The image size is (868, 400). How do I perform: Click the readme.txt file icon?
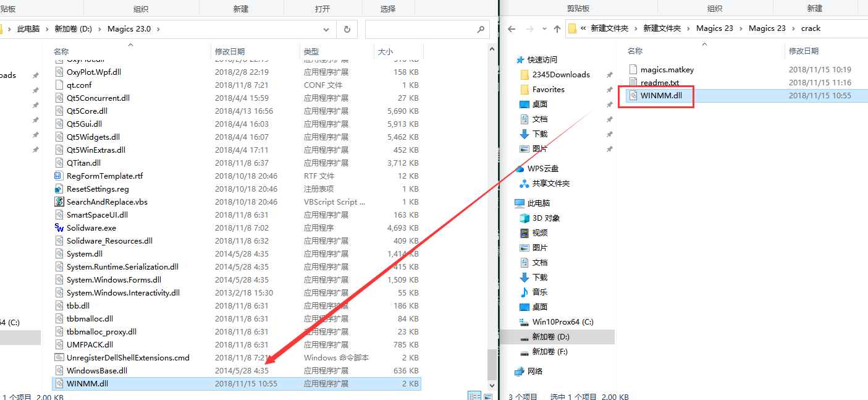coord(633,82)
